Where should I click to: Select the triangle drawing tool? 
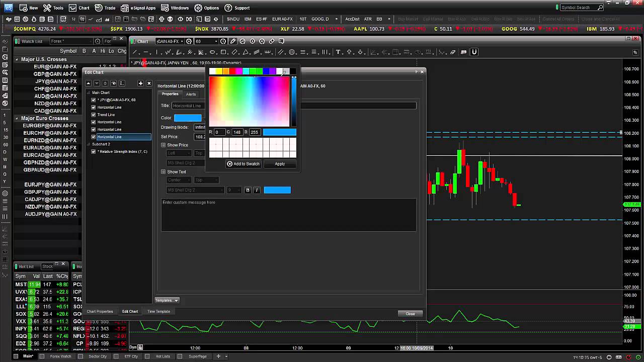click(246, 52)
